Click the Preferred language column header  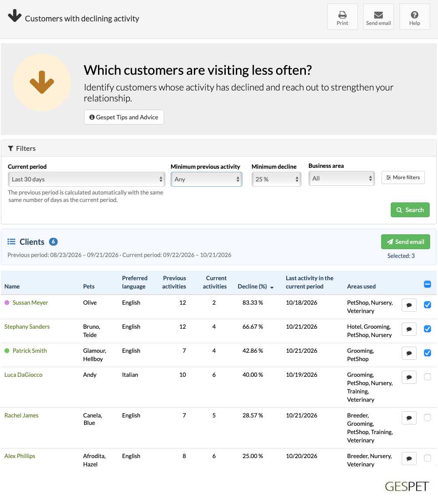click(x=134, y=282)
